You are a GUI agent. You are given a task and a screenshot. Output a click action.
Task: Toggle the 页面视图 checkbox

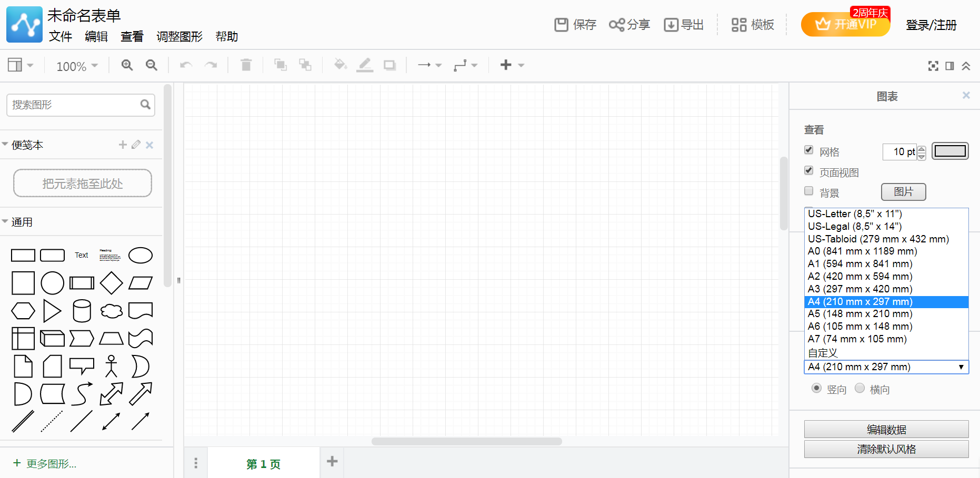809,171
